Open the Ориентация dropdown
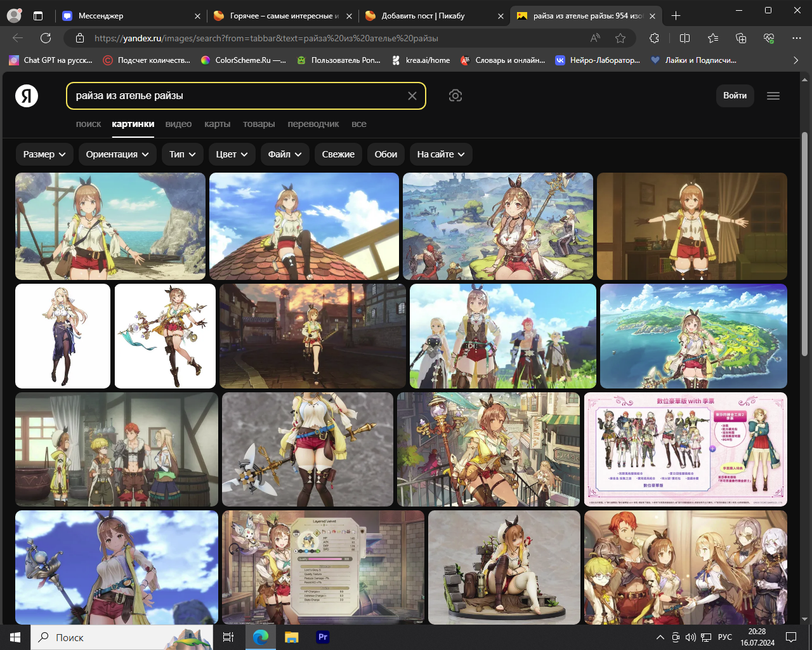The width and height of the screenshot is (812, 650). click(x=117, y=154)
